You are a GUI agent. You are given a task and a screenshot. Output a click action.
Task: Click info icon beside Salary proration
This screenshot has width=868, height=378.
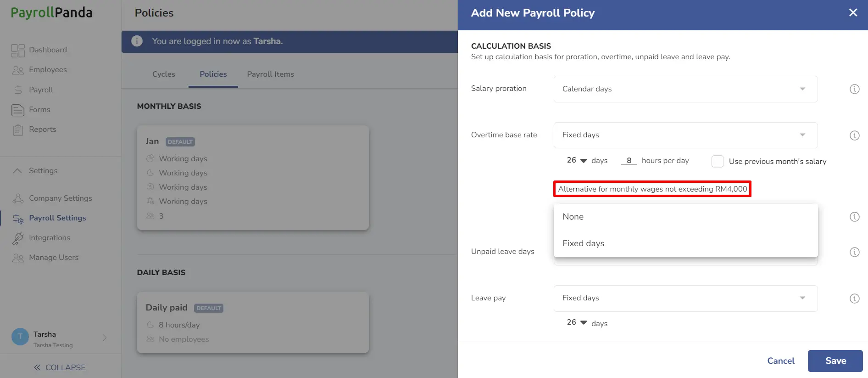pos(854,89)
